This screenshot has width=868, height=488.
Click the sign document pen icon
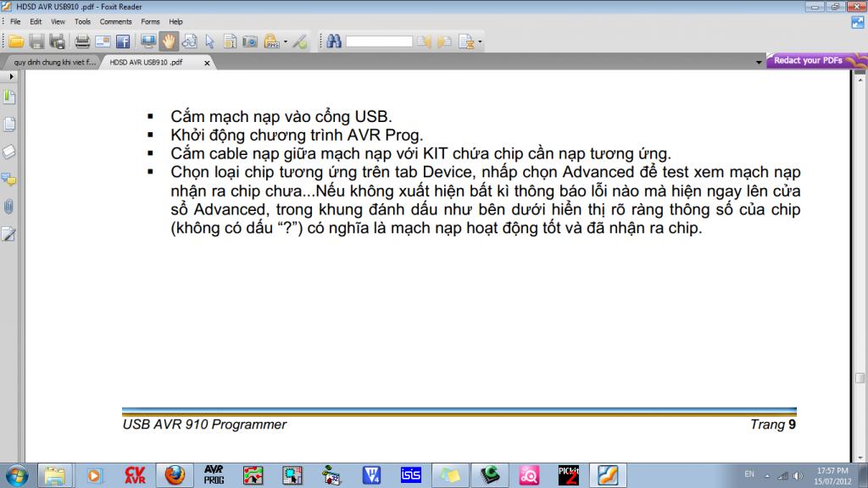coord(299,42)
